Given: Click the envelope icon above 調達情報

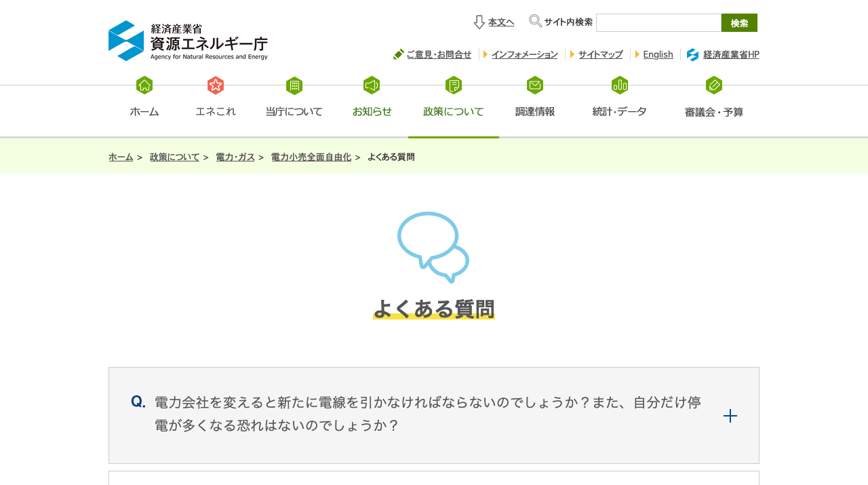Looking at the screenshot, I should pyautogui.click(x=535, y=85).
